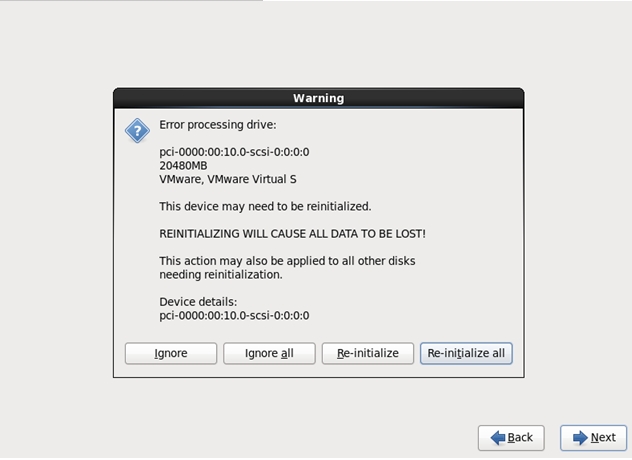Click the 'Device details:' label

tap(198, 302)
